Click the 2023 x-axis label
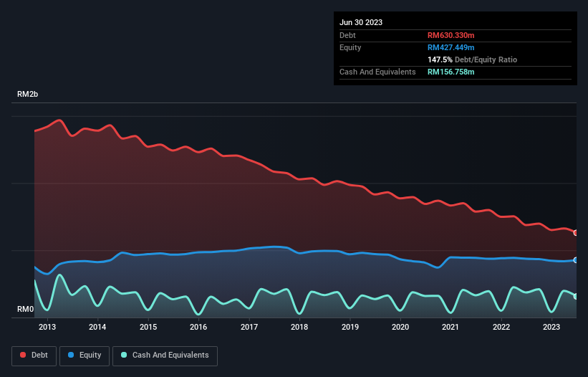588x377 pixels. click(x=551, y=327)
